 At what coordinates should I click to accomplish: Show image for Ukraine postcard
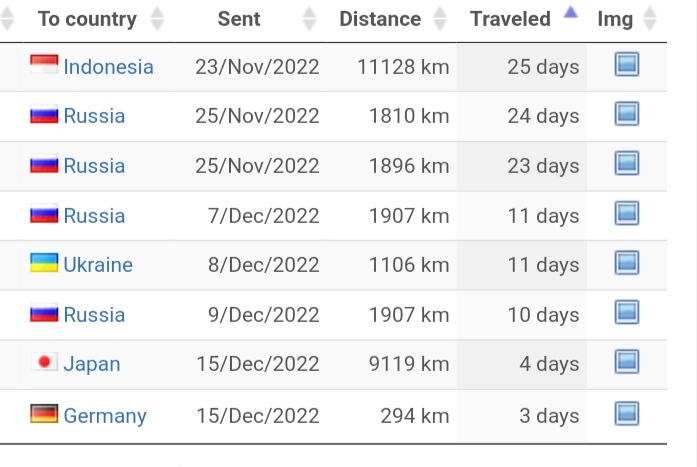tap(627, 264)
